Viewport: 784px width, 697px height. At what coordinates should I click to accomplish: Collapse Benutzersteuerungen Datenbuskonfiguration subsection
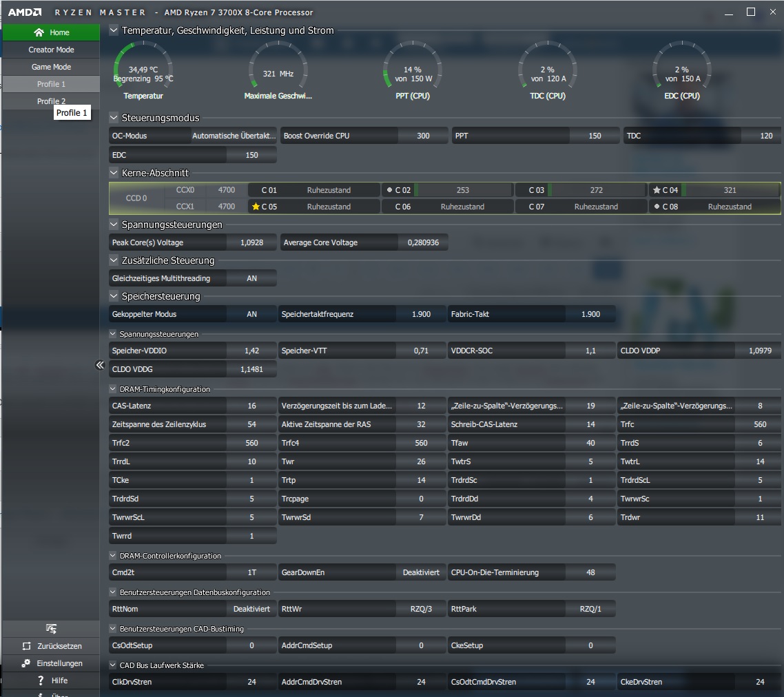(113, 592)
